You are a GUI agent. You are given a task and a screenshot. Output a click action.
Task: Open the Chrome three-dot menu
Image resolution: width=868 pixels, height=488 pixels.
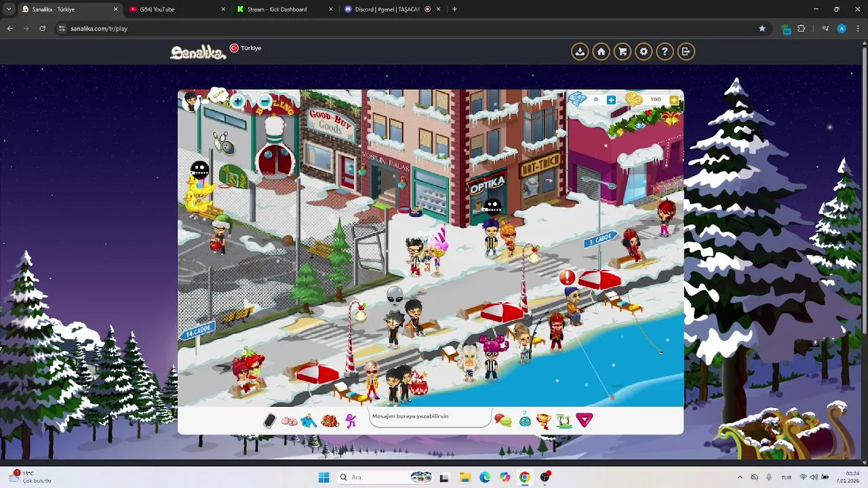point(858,28)
